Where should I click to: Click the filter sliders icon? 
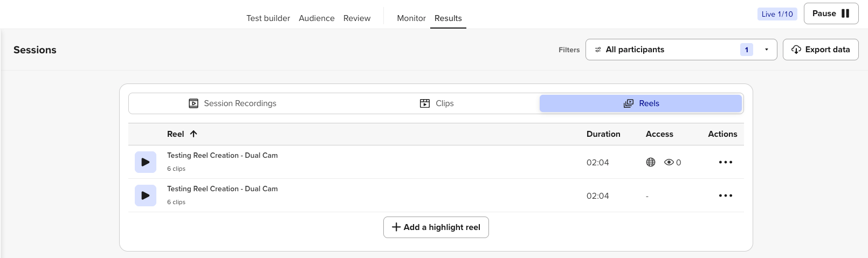[x=598, y=50]
